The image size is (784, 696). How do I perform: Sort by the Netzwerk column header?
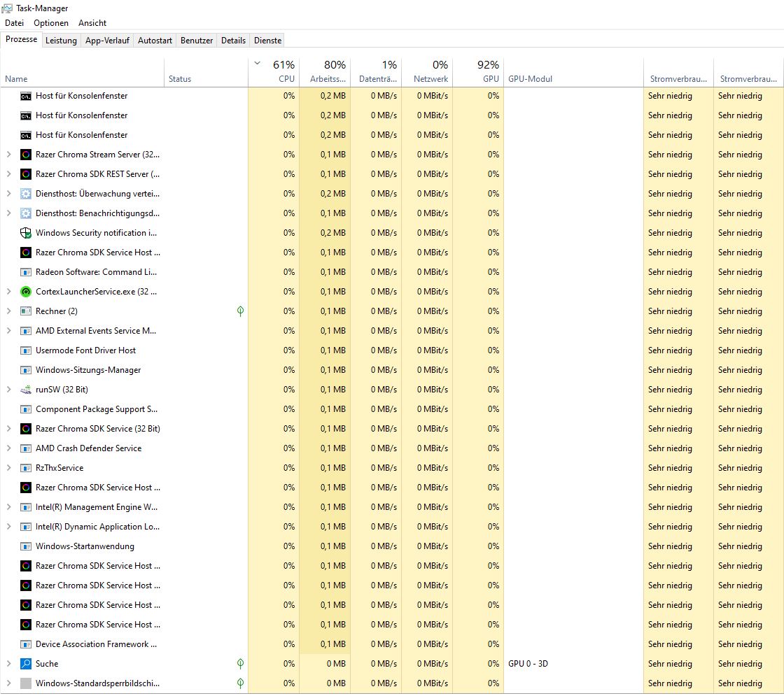pos(427,73)
